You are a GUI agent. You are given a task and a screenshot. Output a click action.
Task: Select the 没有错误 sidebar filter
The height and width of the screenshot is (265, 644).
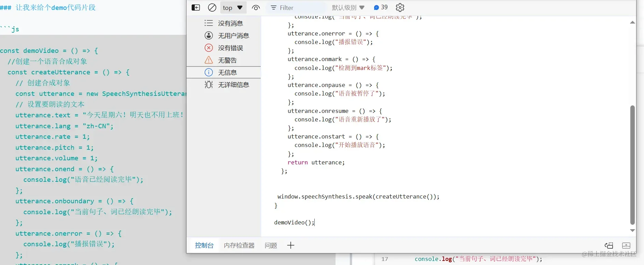pos(224,48)
